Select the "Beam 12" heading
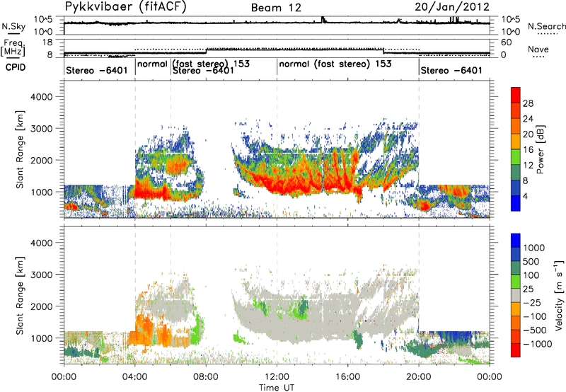This screenshot has height=392, width=566. coord(276,8)
